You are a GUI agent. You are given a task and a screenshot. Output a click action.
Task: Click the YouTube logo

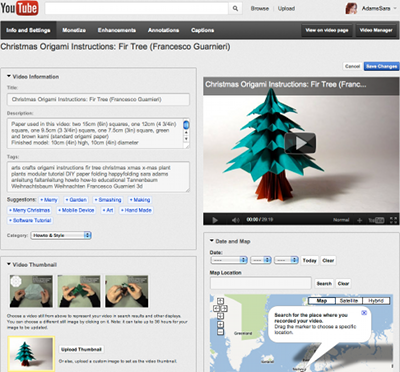point(19,8)
